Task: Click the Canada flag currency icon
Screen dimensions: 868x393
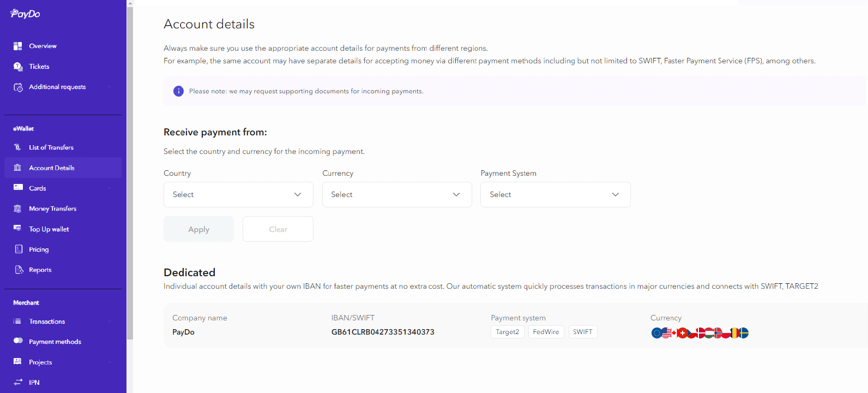Action: pos(674,333)
